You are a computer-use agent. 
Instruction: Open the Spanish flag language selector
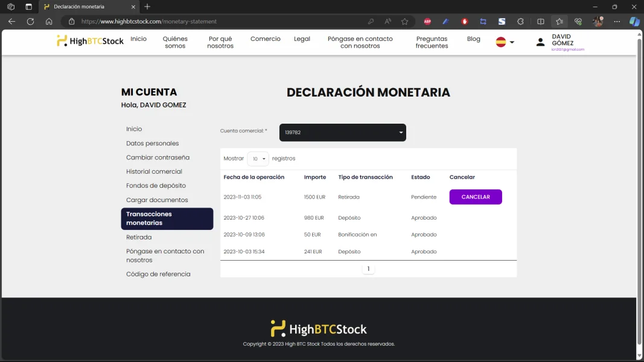[x=505, y=42]
